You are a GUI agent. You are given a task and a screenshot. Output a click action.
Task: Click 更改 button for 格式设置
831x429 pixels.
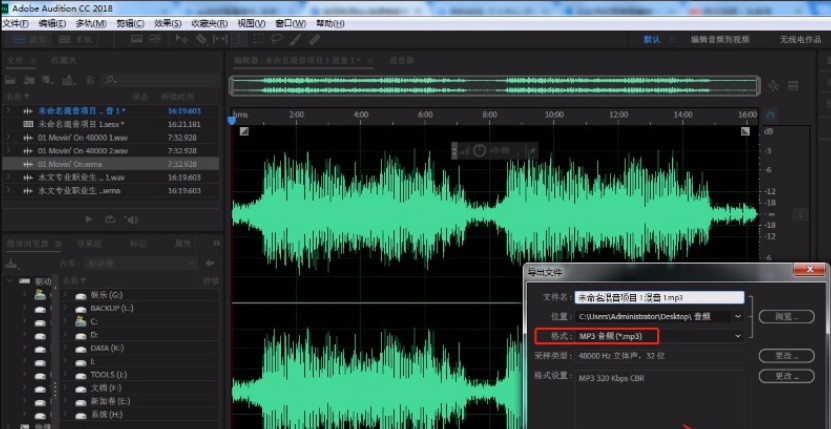[786, 376]
